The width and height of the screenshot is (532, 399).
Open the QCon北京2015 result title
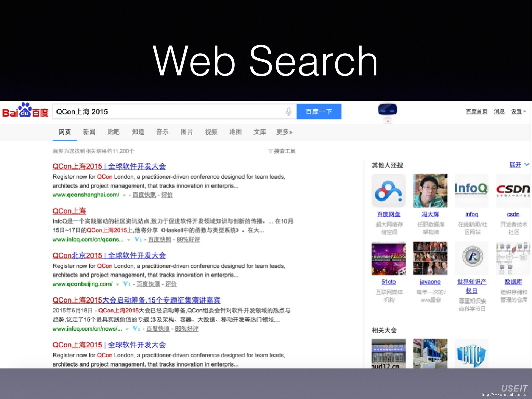[109, 256]
